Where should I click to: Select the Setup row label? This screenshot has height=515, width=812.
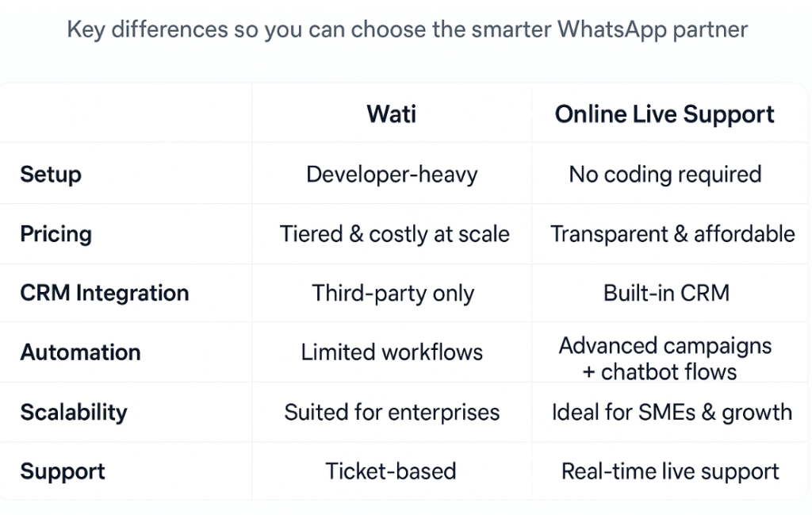point(51,175)
